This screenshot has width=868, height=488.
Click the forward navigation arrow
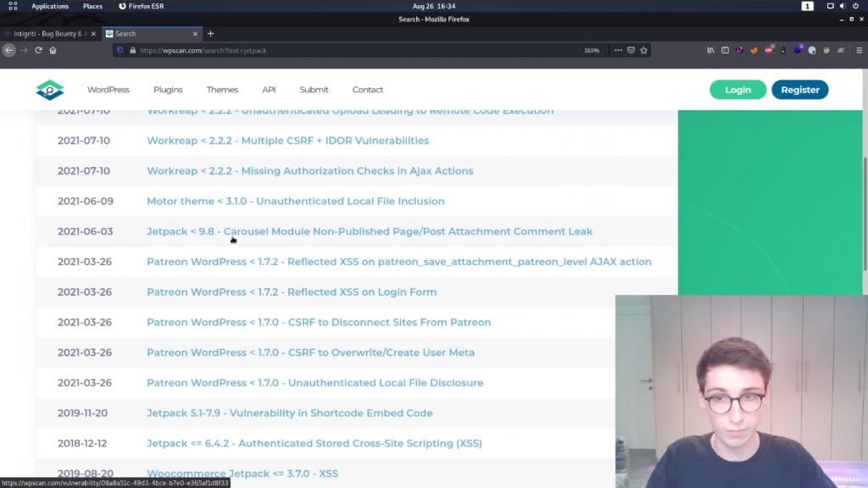[x=24, y=50]
